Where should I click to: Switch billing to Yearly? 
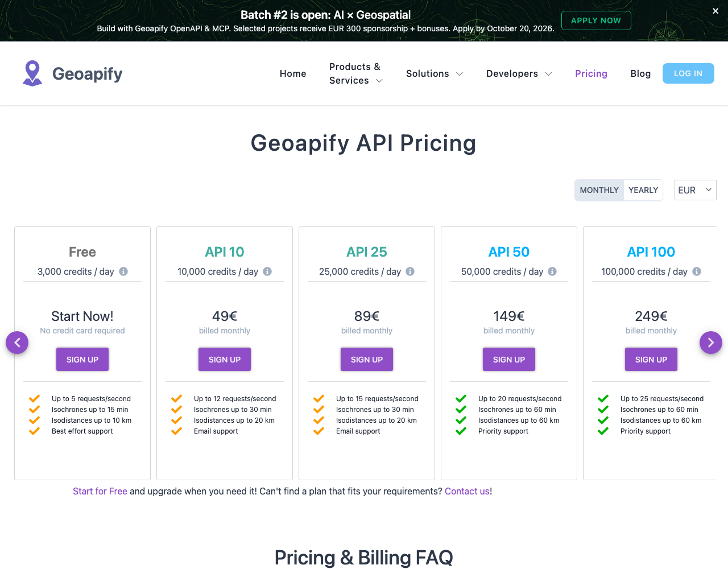point(643,190)
